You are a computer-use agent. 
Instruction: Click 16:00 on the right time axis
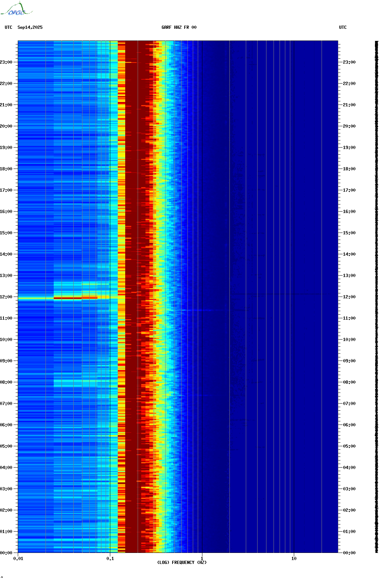coord(349,212)
